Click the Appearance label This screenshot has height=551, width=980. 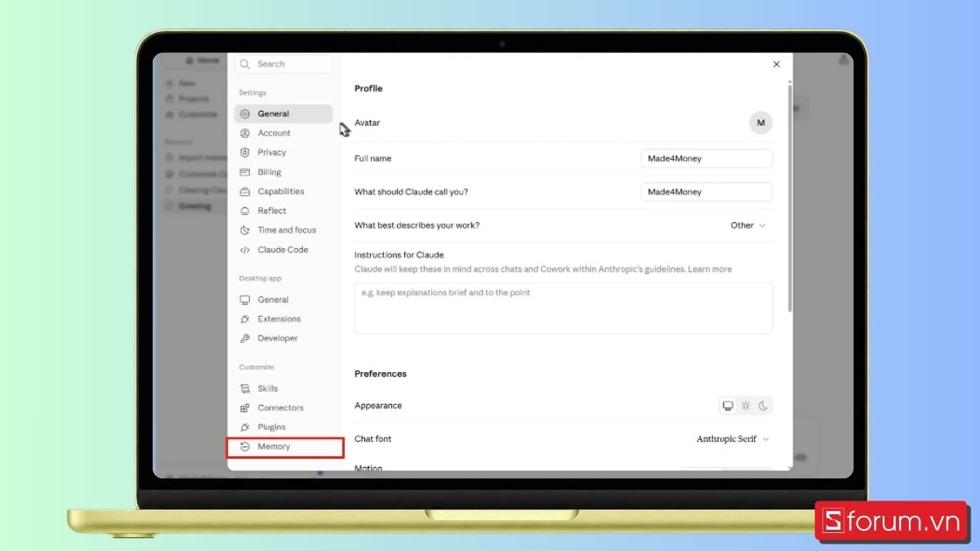[x=378, y=406]
